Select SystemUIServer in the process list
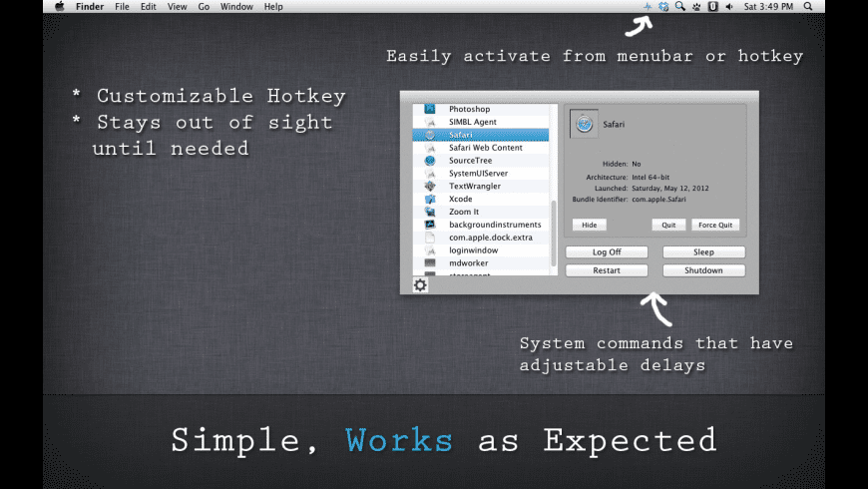Viewport: 868px width, 489px height. click(x=481, y=173)
